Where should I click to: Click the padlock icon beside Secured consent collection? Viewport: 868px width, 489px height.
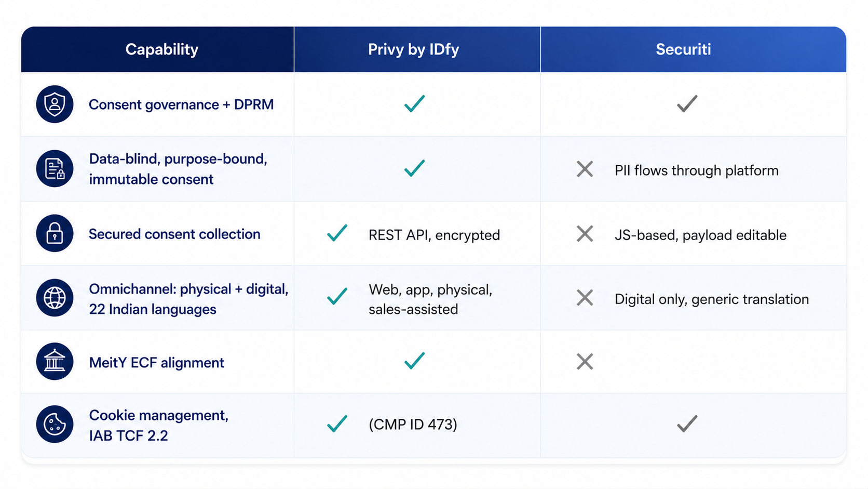(x=55, y=233)
